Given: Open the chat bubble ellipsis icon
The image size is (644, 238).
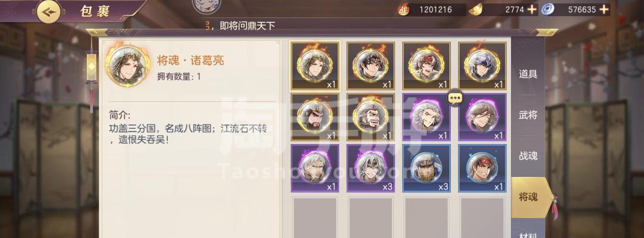Looking at the screenshot, I should pyautogui.click(x=455, y=98).
